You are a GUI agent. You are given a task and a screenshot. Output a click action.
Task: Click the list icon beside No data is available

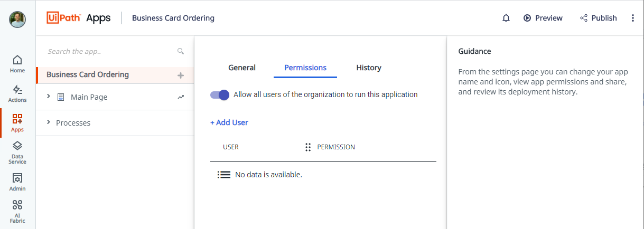click(x=224, y=175)
